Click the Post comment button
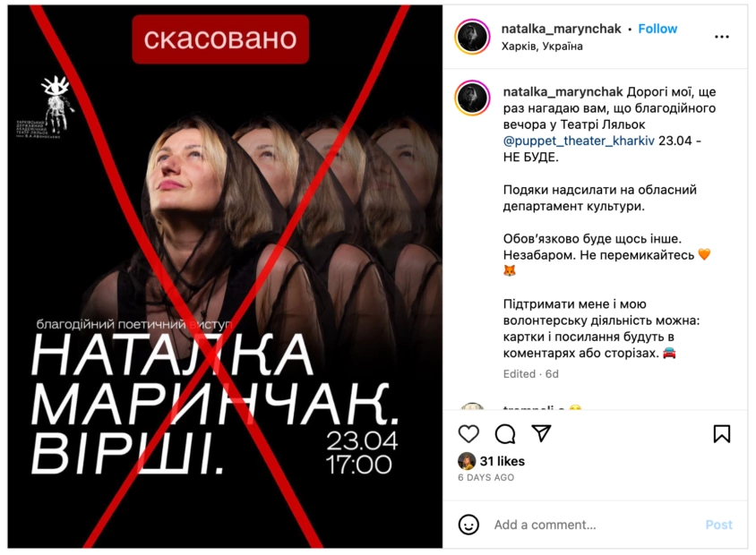This screenshot has width=756, height=555. pyautogui.click(x=719, y=525)
